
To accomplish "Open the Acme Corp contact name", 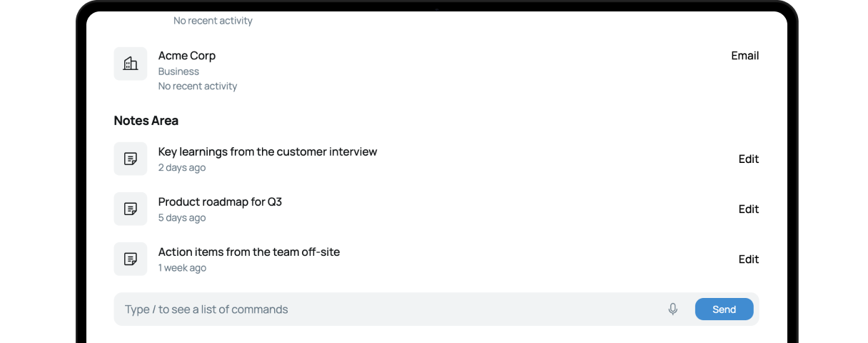I will click(x=187, y=56).
